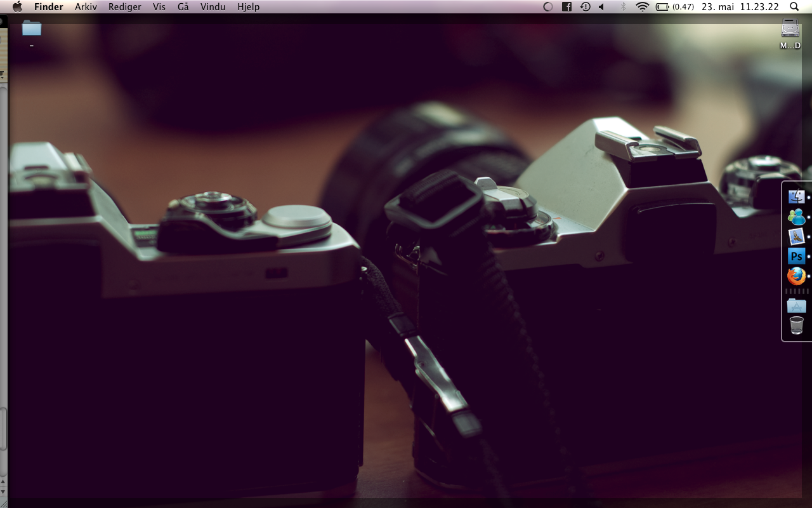Image resolution: width=812 pixels, height=508 pixels.
Task: Launch Photoshop from the Dock
Action: (x=796, y=257)
